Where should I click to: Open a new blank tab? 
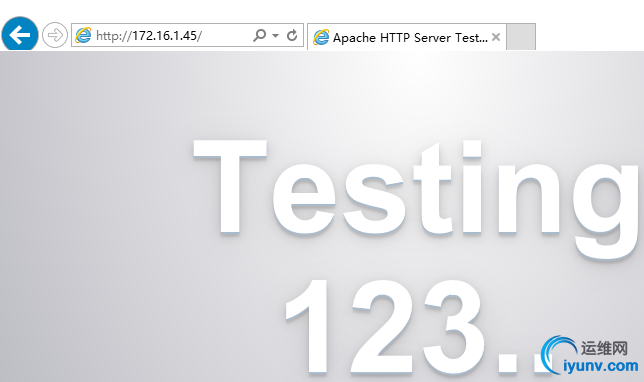click(521, 37)
